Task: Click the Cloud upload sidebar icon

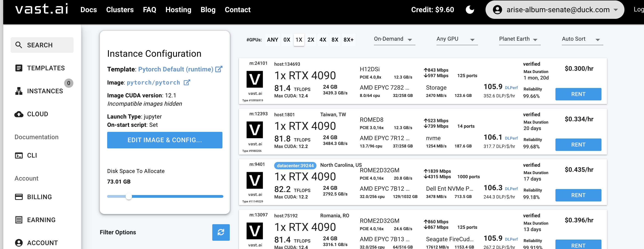Action: (19, 114)
